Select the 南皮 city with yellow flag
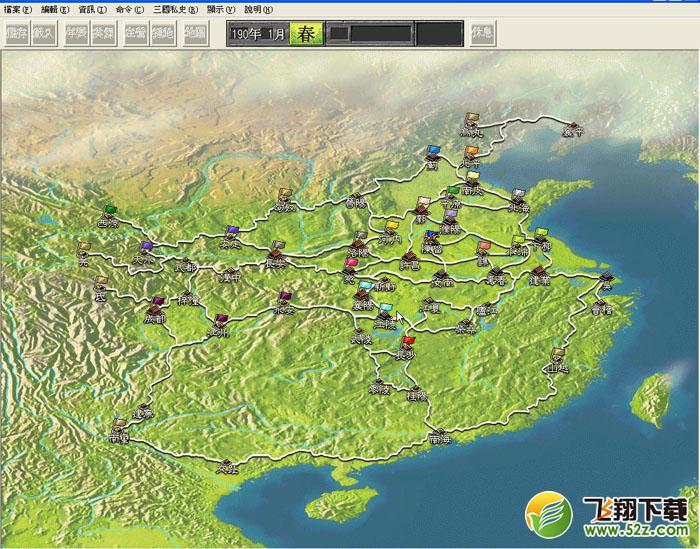This screenshot has height=549, width=700. coord(472,185)
